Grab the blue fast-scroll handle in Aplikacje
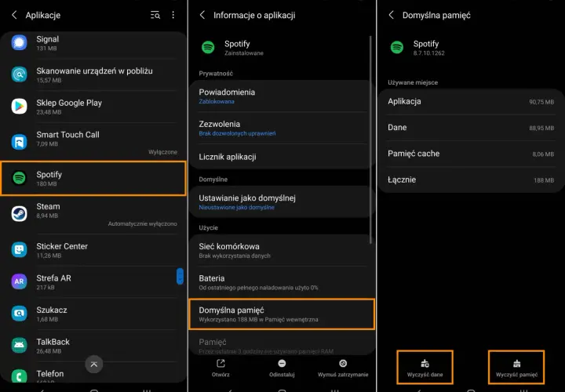The width and height of the screenshot is (565, 392). point(180,277)
